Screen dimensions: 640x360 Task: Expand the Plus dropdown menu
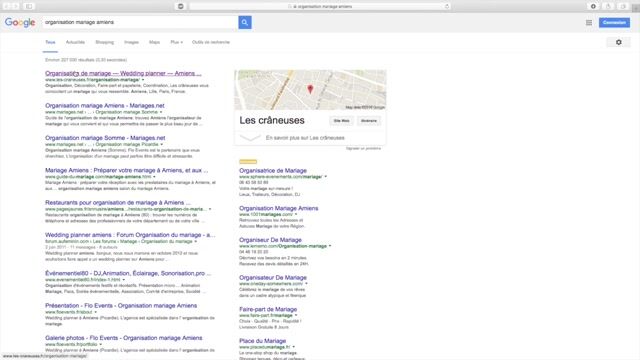(176, 42)
